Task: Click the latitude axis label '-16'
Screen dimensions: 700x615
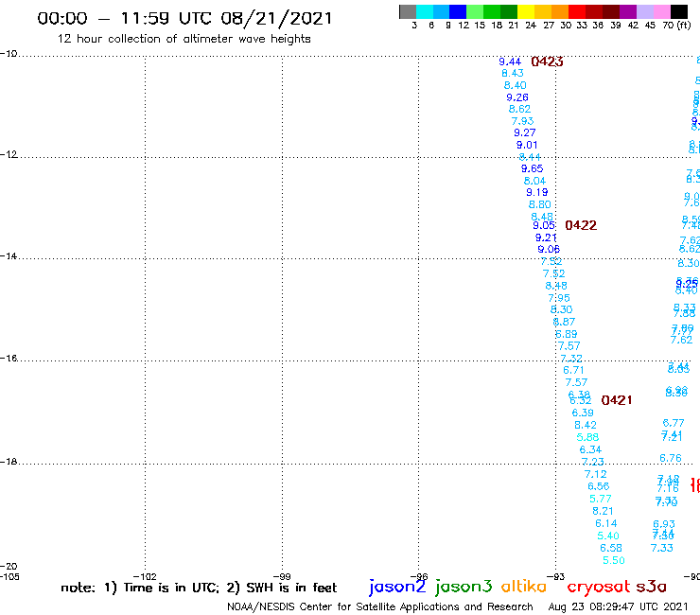Action: (9, 359)
